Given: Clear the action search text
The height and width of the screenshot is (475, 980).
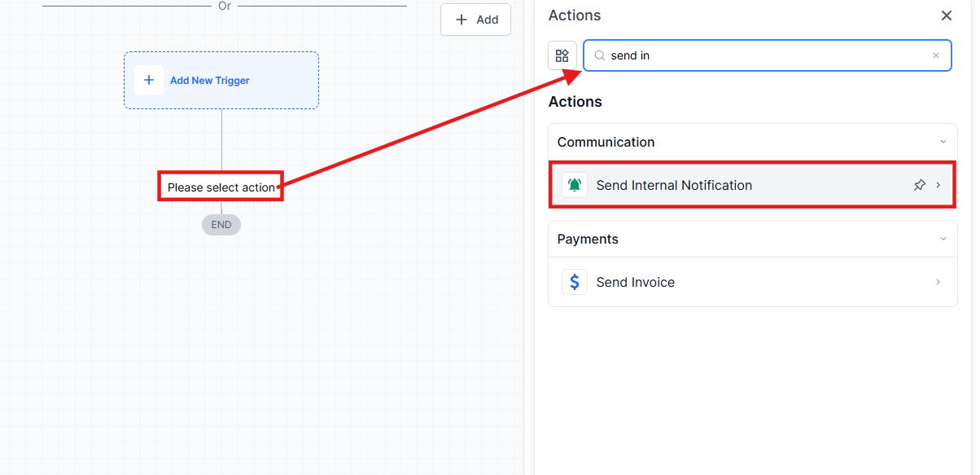Looking at the screenshot, I should pyautogui.click(x=935, y=55).
